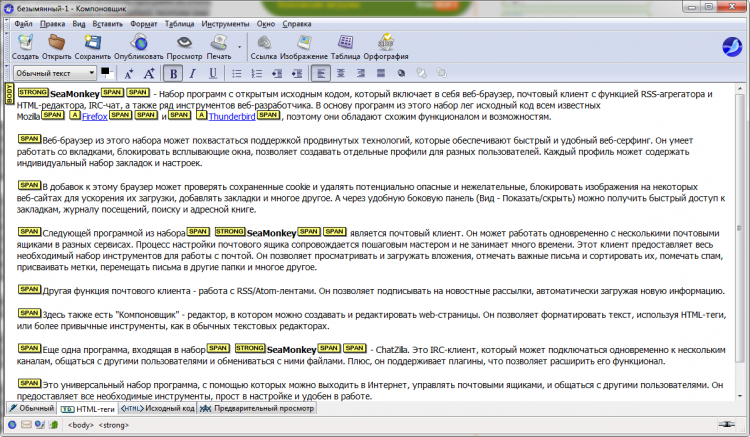Toggle italic formatting button

click(x=193, y=74)
